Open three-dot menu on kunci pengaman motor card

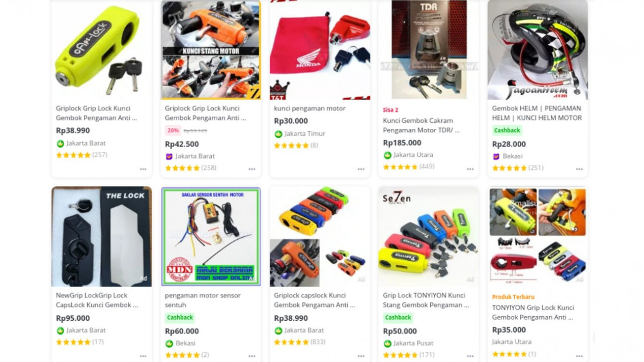coord(361,169)
